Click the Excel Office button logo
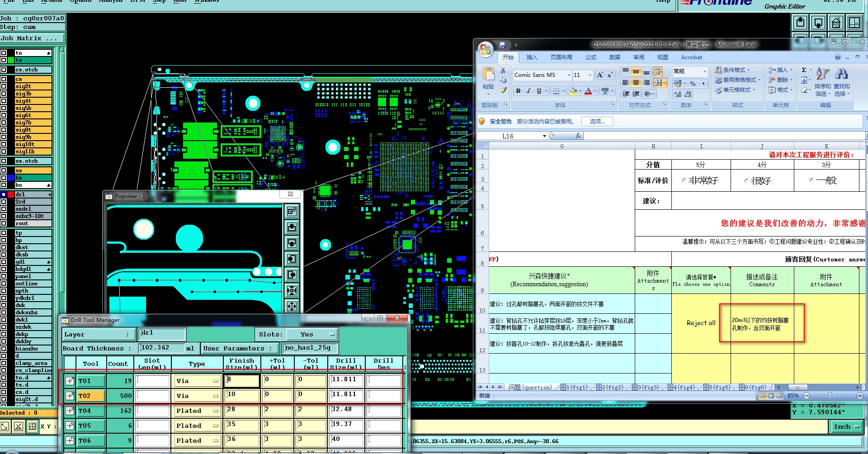The height and width of the screenshot is (454, 868). pos(486,49)
